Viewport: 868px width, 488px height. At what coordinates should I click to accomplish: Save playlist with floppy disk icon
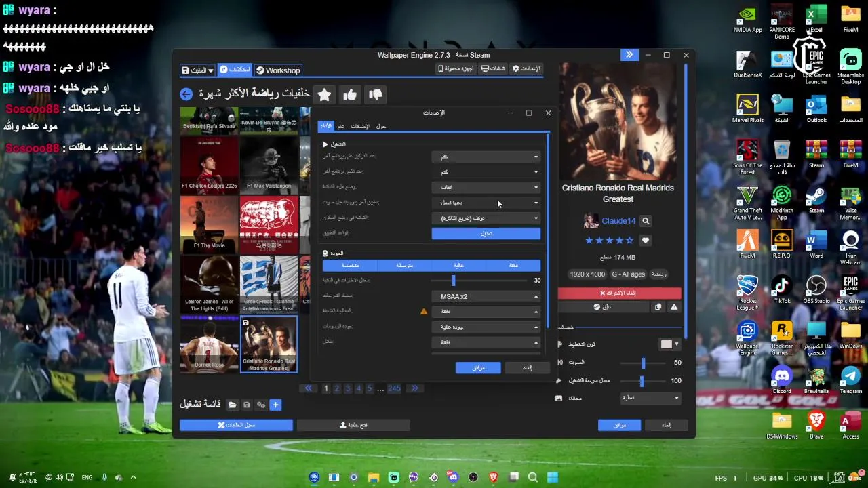click(x=247, y=405)
